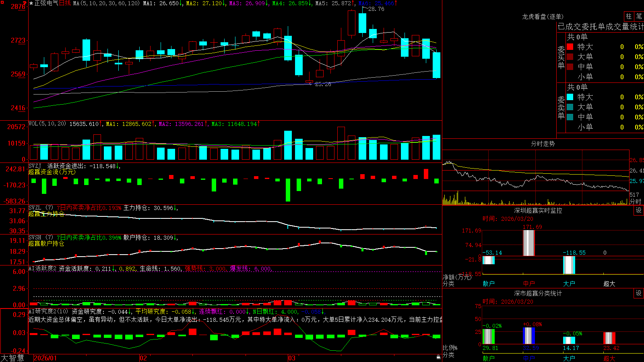This screenshot has height=362, width=644.
Task: Click the star favorite icon before 正弦电气
Action: (31, 3)
